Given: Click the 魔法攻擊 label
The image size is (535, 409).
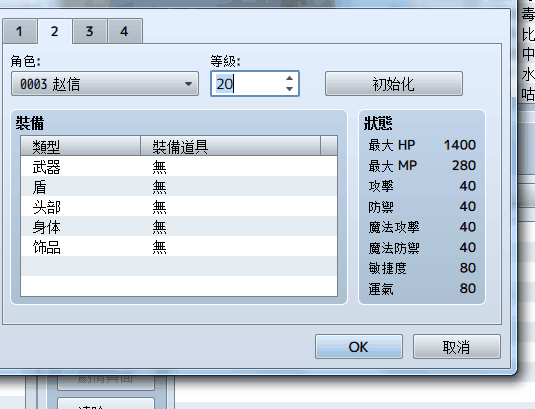Looking at the screenshot, I should click(394, 227).
